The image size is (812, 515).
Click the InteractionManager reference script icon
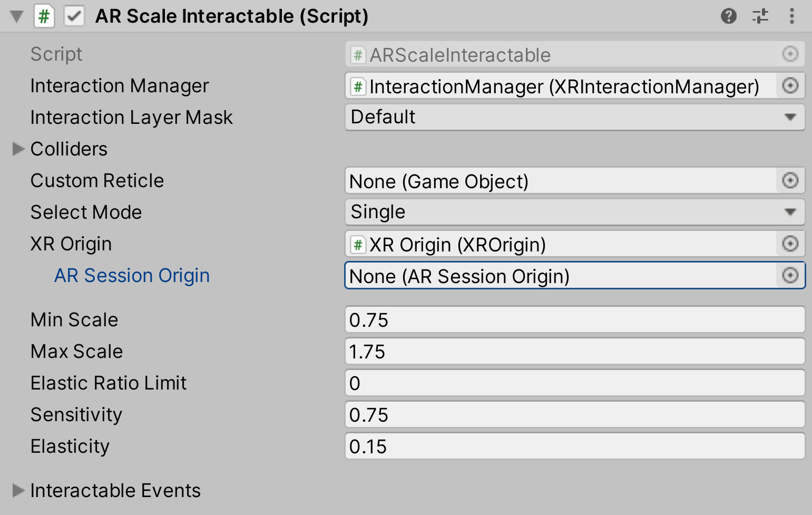358,86
